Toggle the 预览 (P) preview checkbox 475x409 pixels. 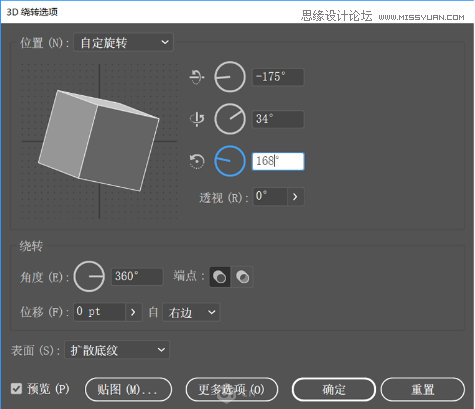click(16, 388)
